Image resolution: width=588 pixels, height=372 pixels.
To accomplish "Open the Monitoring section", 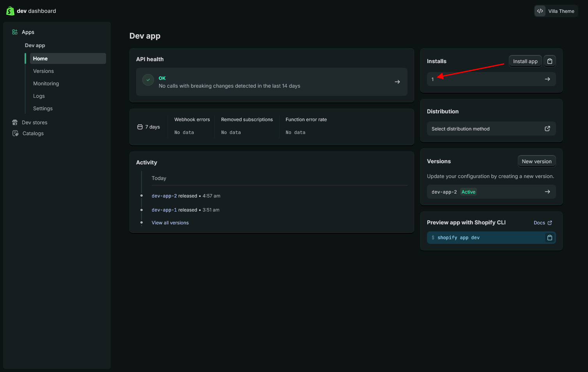I will (46, 83).
